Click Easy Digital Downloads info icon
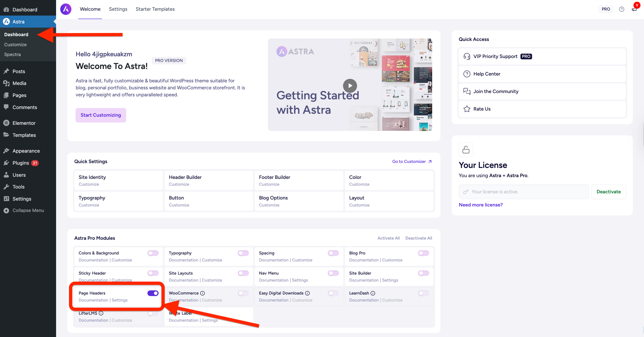This screenshot has width=644, height=337. coord(308,293)
